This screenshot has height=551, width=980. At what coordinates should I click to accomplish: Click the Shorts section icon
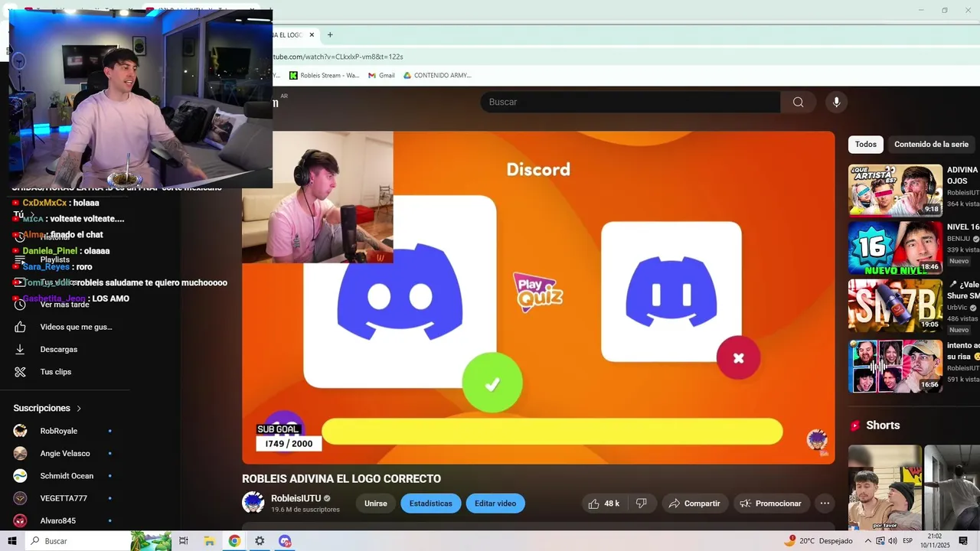pos(855,425)
